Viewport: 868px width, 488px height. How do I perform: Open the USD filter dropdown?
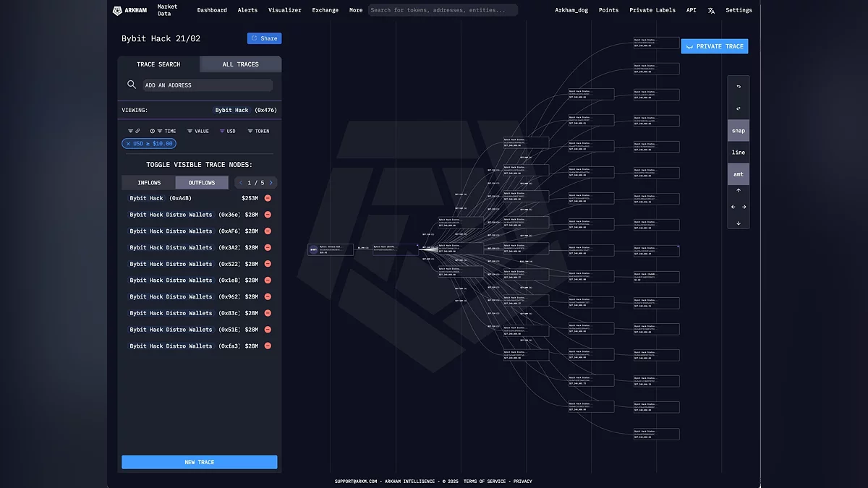(x=228, y=131)
